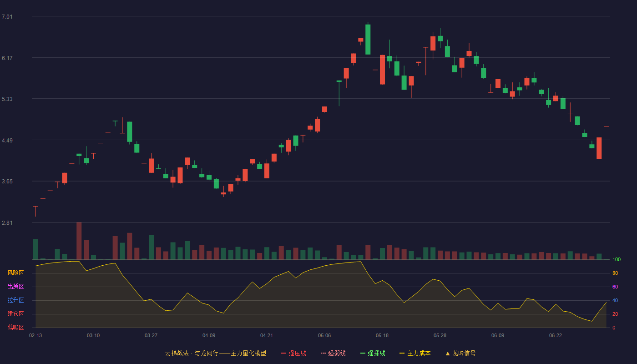Click the 7.01 price axis label
Image resolution: width=637 pixels, height=364 pixels.
click(7, 17)
